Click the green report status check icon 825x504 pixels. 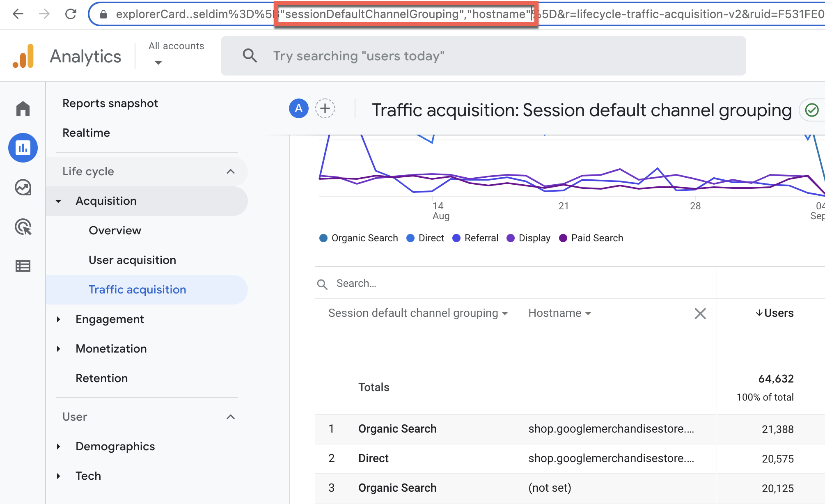(x=812, y=110)
